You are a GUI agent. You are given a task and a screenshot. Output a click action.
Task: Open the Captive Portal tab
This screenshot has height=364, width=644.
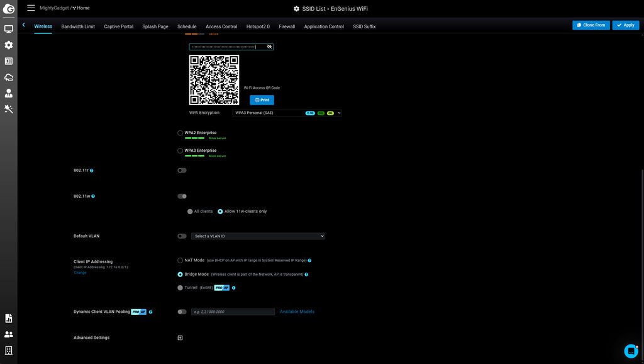coord(119,26)
